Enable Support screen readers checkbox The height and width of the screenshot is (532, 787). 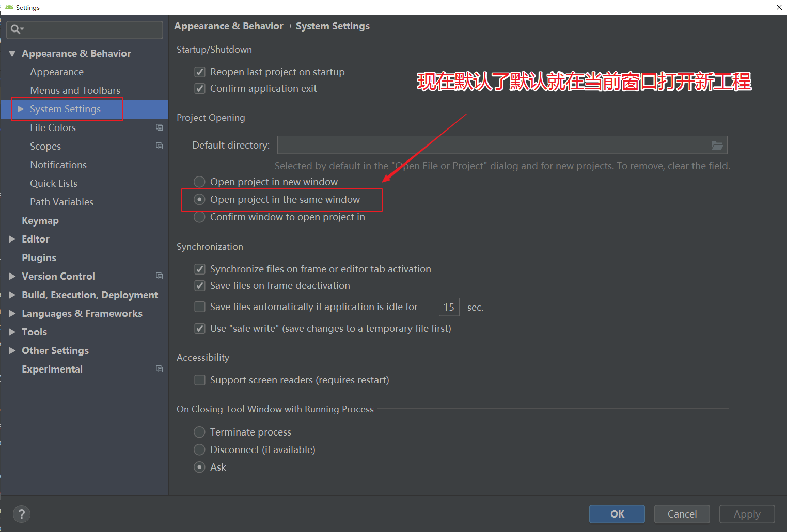pyautogui.click(x=200, y=380)
